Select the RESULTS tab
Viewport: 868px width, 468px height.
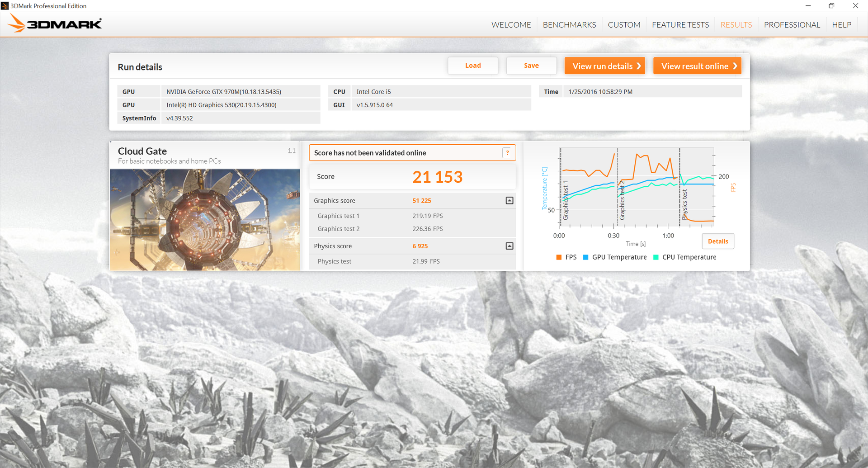click(736, 25)
